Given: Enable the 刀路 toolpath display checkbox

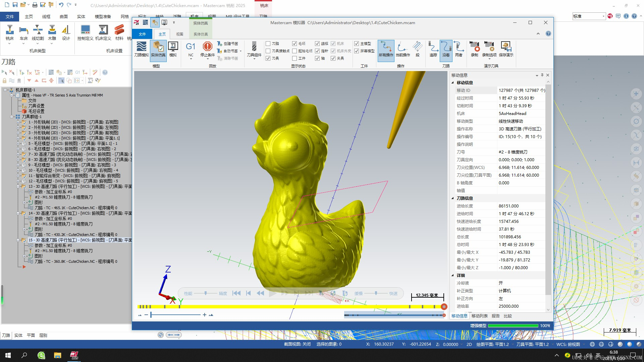Looking at the screenshot, I should 268,44.
